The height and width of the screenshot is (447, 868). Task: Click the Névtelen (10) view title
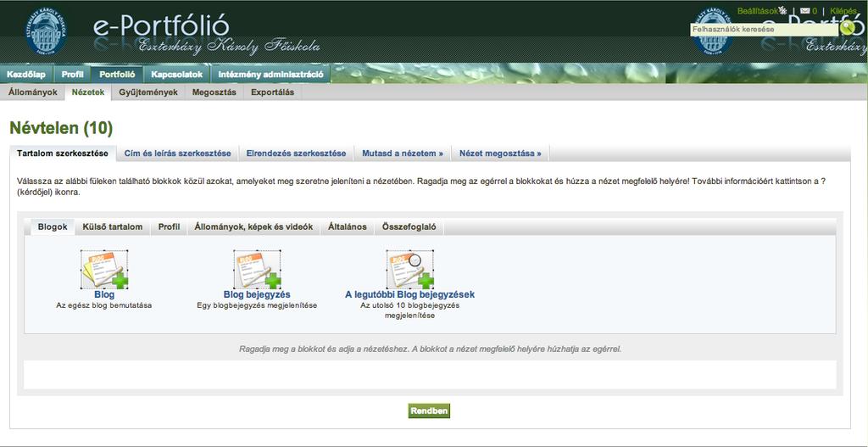point(61,129)
